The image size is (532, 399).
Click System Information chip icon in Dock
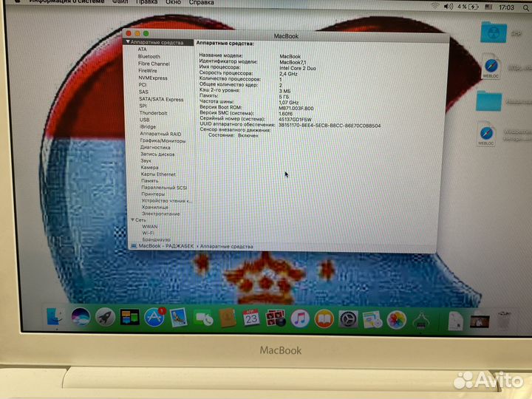point(420,321)
